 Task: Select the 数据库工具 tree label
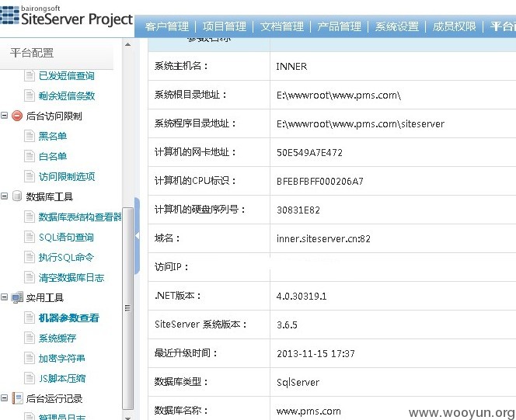(x=50, y=197)
